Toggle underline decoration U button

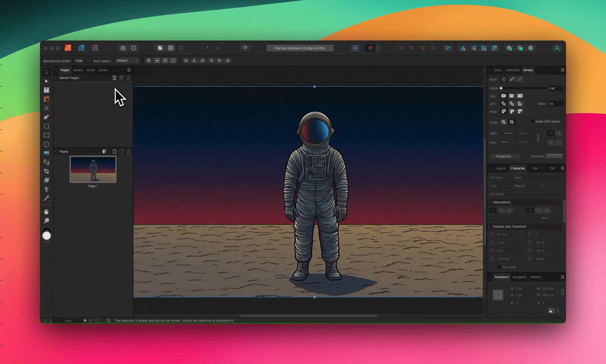pos(493,210)
